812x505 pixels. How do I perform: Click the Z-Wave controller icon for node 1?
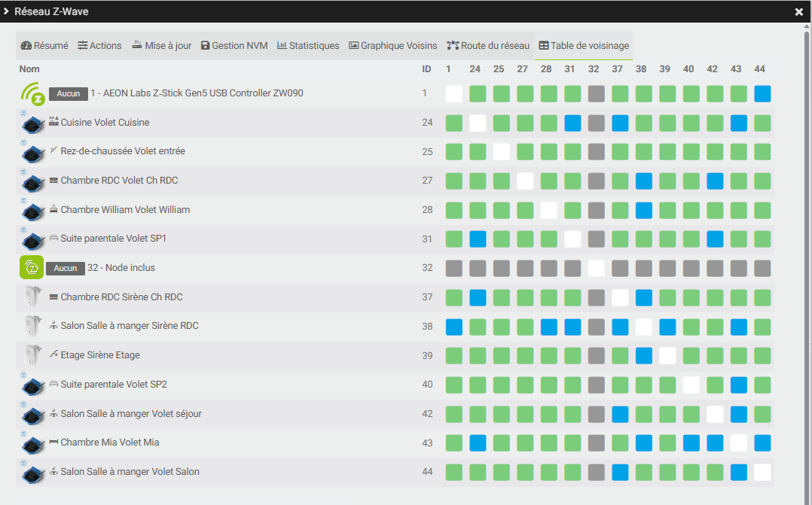pyautogui.click(x=32, y=94)
